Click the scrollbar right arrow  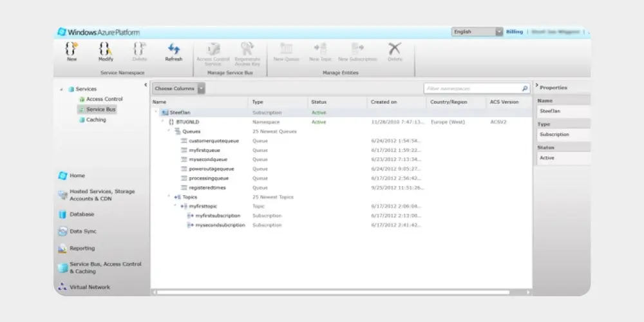tap(528, 292)
